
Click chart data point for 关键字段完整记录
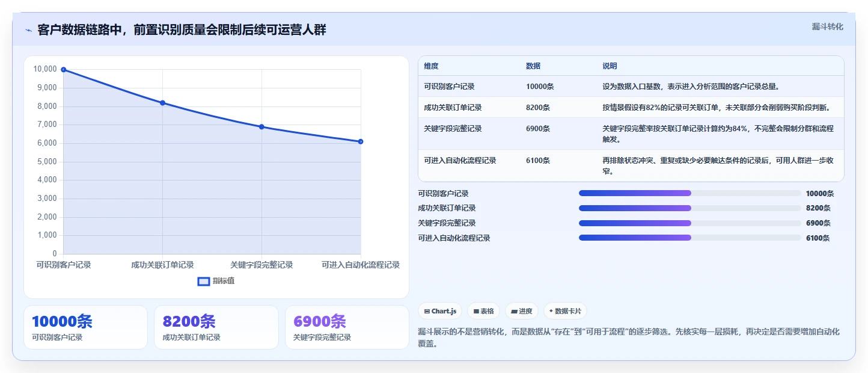point(261,127)
